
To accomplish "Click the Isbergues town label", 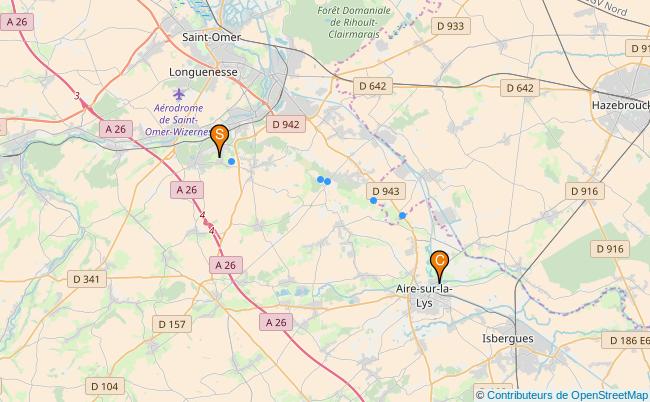I will pos(508,338).
